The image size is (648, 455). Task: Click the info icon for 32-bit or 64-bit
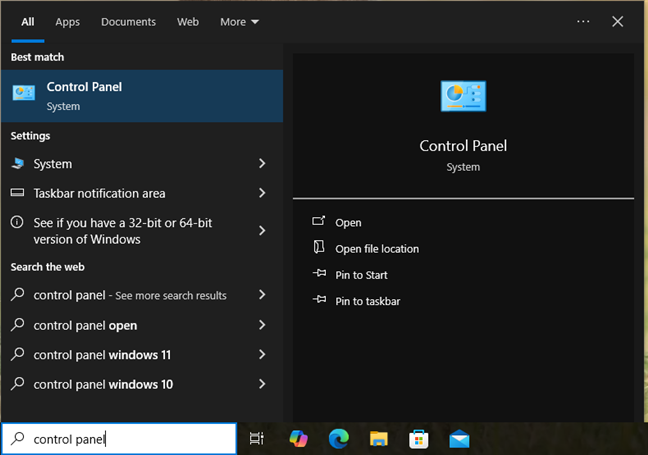[x=17, y=222]
